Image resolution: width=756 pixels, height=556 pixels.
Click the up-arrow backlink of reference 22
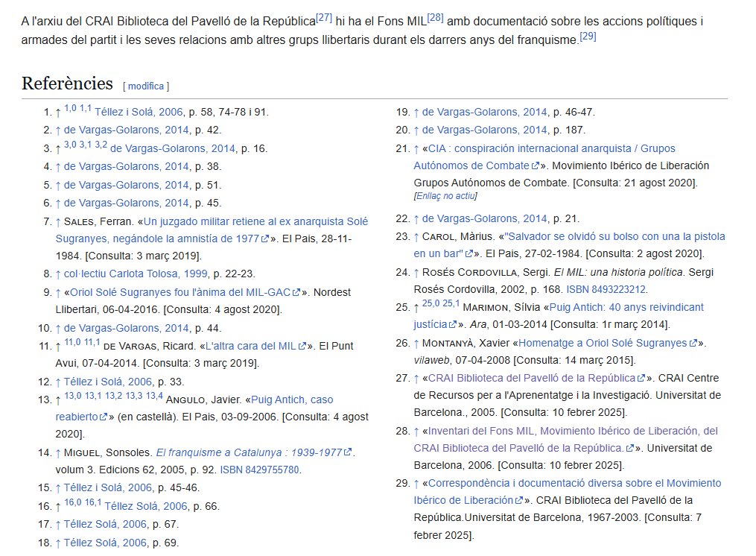tap(416, 219)
